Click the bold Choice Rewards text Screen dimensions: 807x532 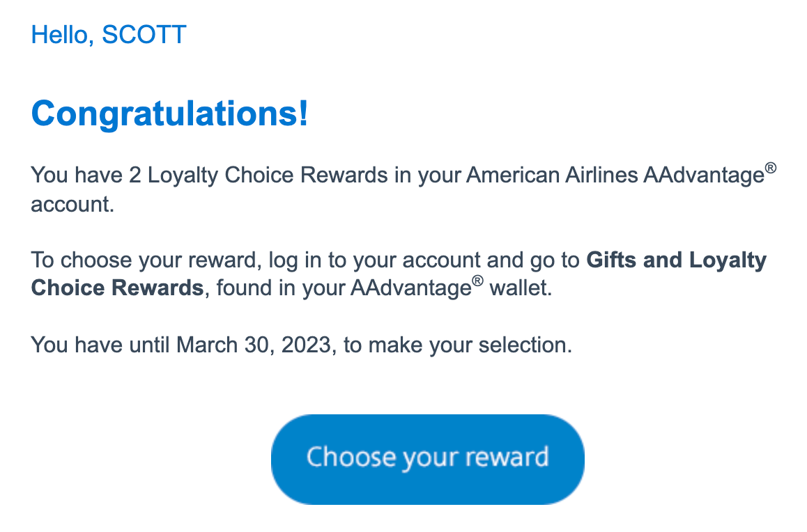(117, 288)
